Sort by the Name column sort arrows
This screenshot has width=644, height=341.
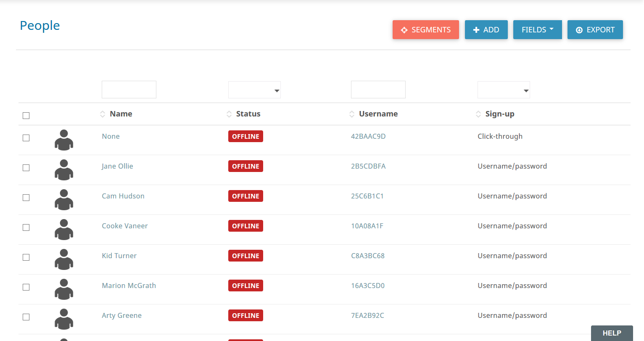(x=103, y=114)
